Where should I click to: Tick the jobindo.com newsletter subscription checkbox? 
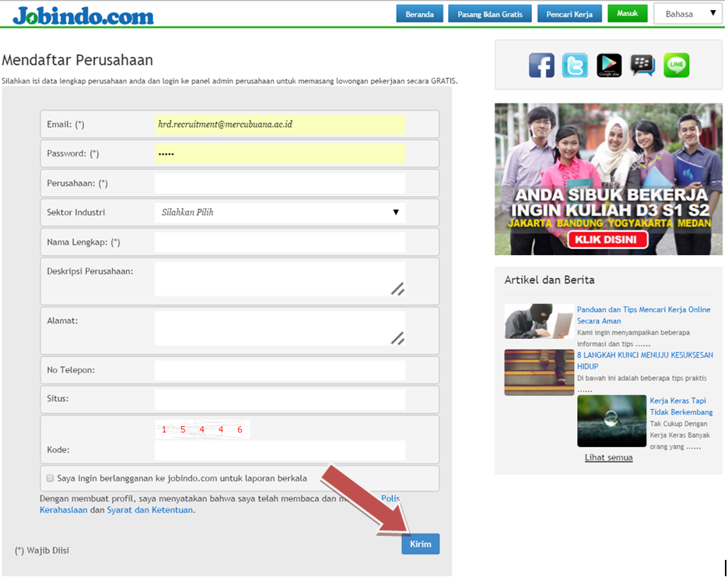(50, 478)
